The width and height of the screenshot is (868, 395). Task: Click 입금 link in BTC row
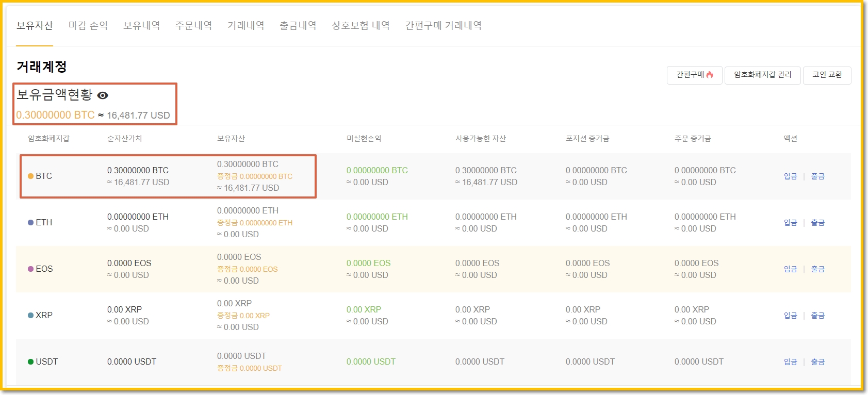pyautogui.click(x=790, y=176)
